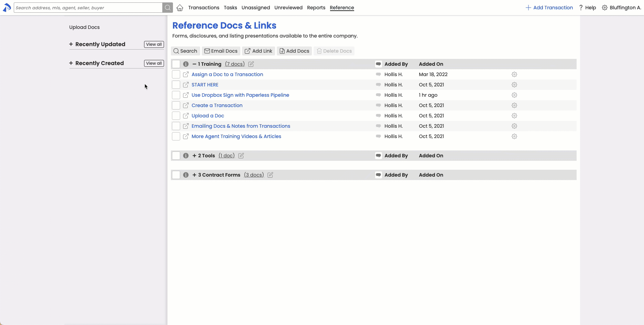This screenshot has width=644, height=325.
Task: Select all docs in 1 Training group
Action: [176, 64]
